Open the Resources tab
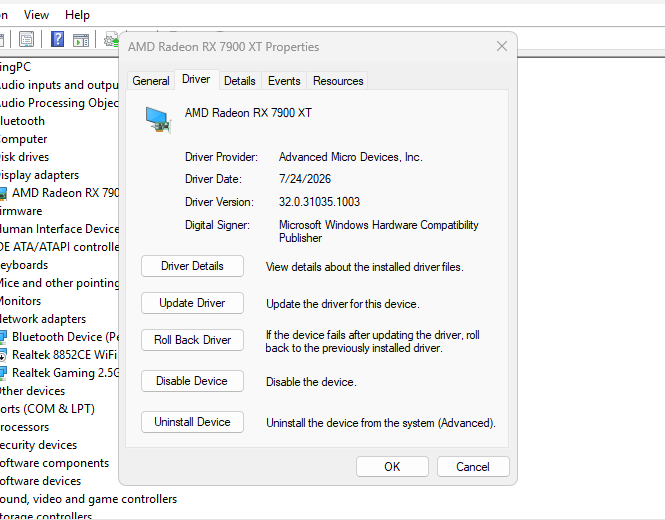Viewport: 665px width, 520px height. click(x=338, y=81)
